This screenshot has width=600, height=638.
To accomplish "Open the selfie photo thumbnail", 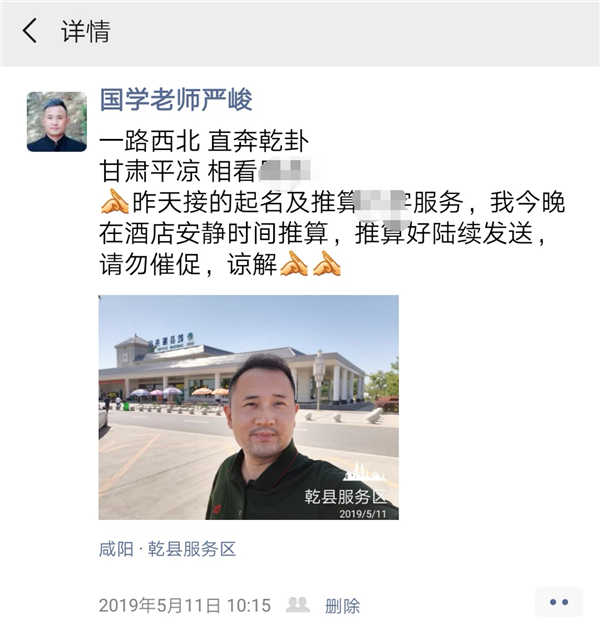I will click(249, 407).
